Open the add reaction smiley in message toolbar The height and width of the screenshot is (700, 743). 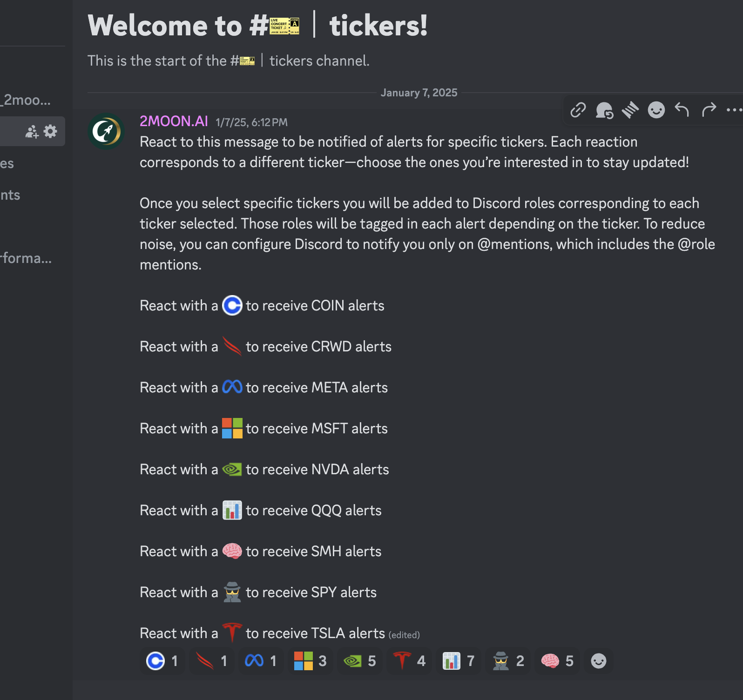coord(656,110)
